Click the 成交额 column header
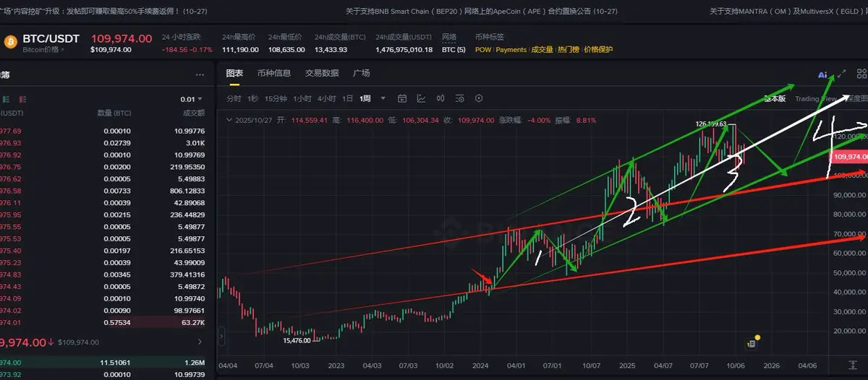The height and width of the screenshot is (380, 868). point(194,113)
